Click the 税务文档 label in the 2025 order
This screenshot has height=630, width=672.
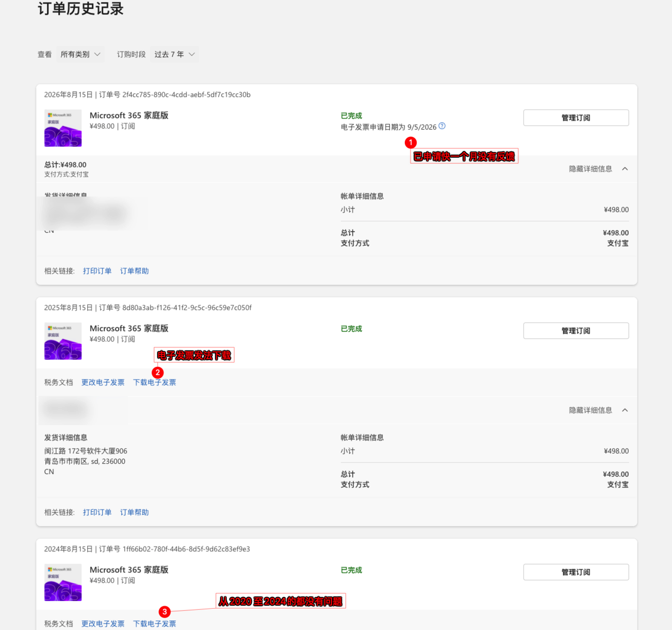[x=59, y=382]
